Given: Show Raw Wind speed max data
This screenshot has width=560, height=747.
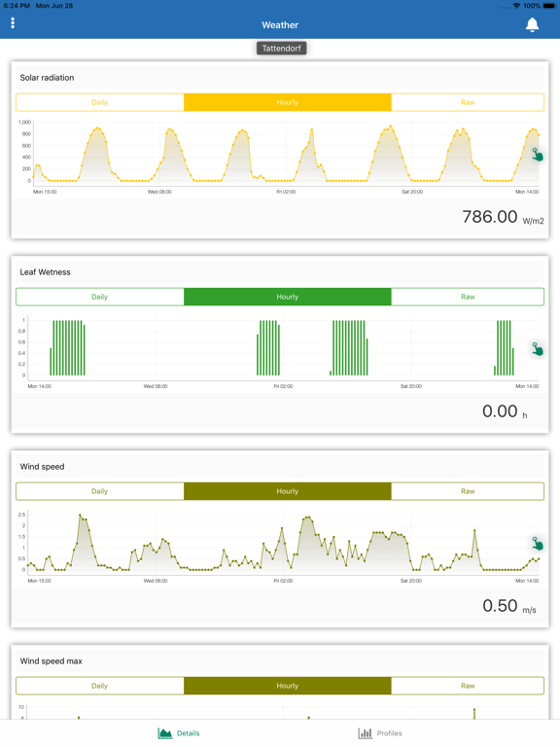Looking at the screenshot, I should point(468,686).
